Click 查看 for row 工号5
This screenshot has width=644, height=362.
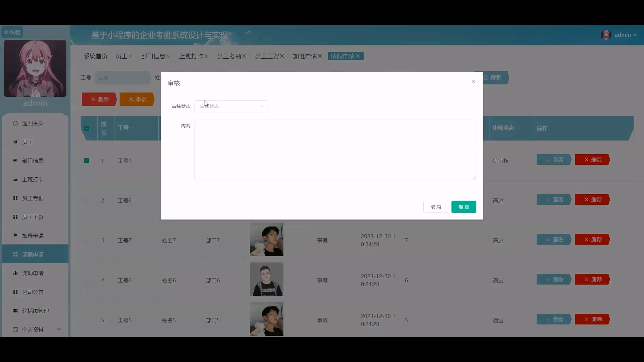[554, 319]
